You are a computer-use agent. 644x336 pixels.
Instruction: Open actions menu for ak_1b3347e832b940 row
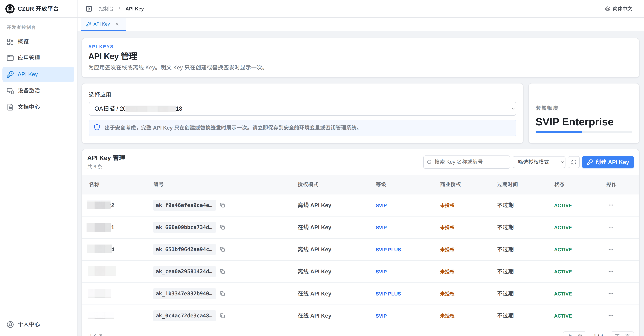point(611,293)
